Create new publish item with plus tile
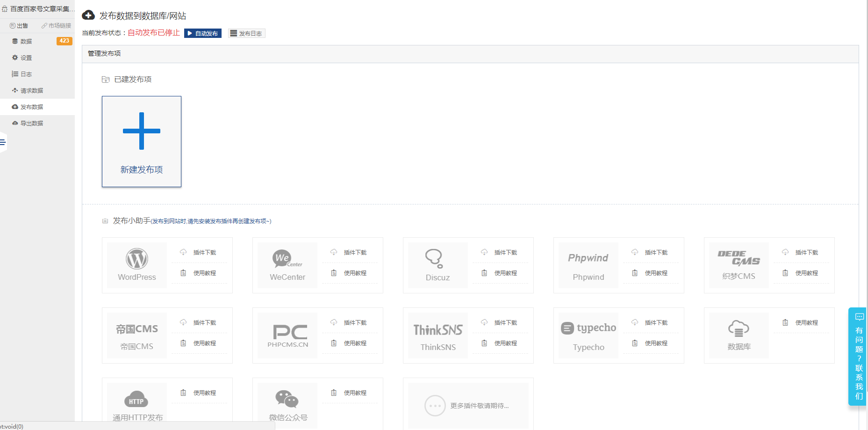The image size is (868, 430). pos(142,141)
